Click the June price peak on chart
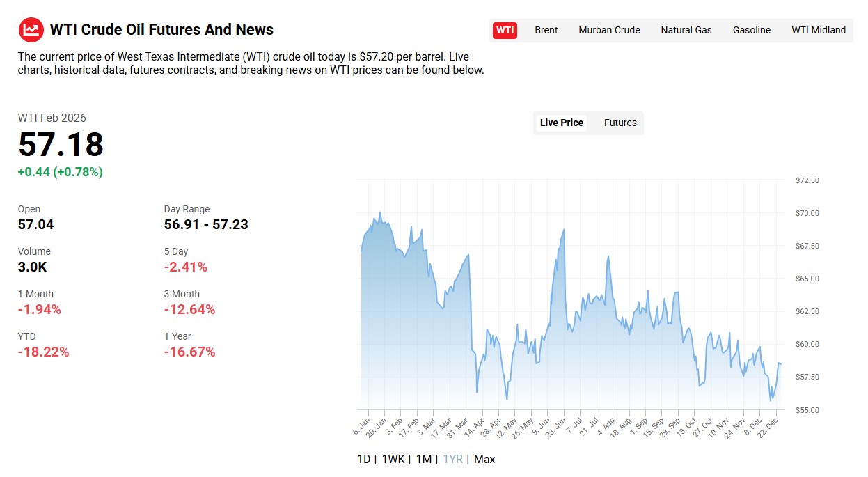The width and height of the screenshot is (868, 477). click(x=563, y=229)
